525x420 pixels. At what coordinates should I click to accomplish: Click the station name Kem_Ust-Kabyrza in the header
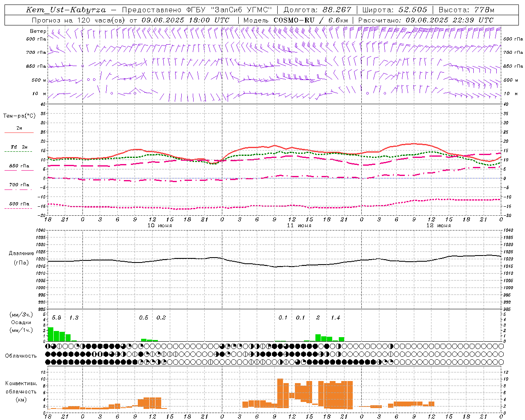[x=66, y=10]
